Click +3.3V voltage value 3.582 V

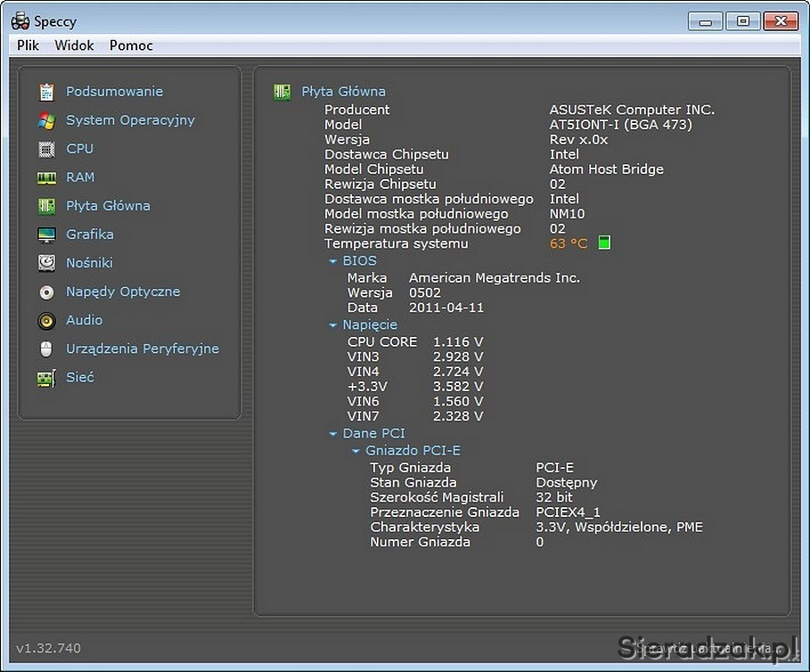458,387
